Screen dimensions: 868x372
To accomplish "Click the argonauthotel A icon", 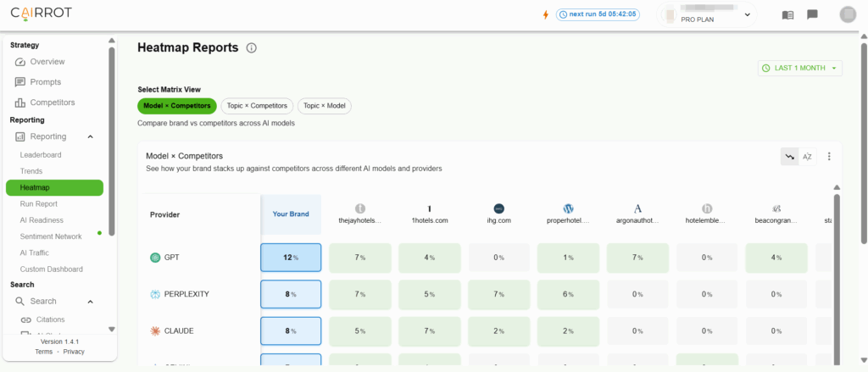I will (x=637, y=208).
